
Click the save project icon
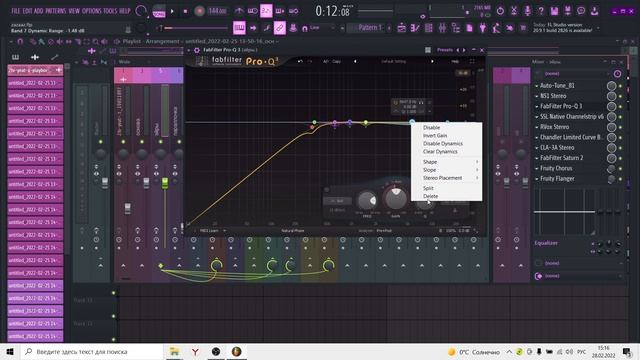click(x=554, y=11)
